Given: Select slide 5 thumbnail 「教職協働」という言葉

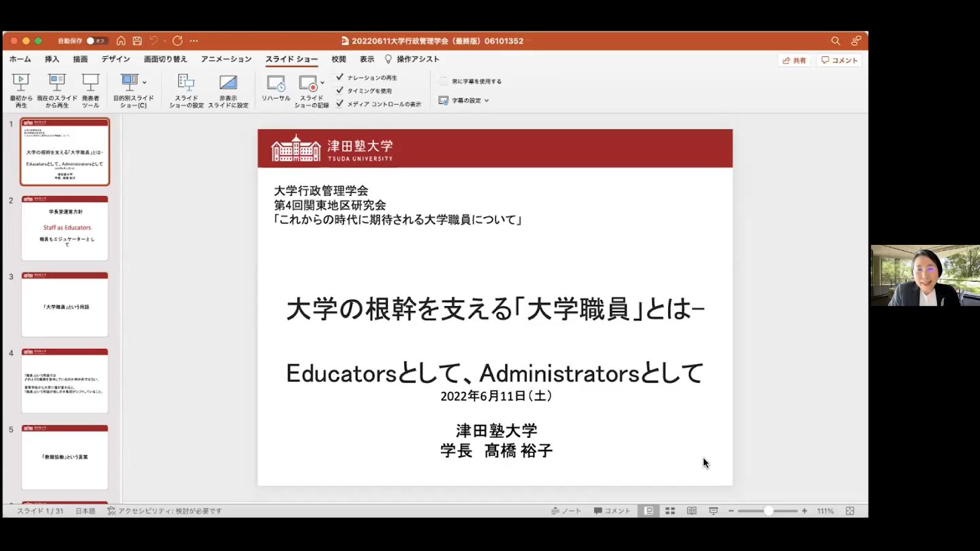Looking at the screenshot, I should [65, 457].
